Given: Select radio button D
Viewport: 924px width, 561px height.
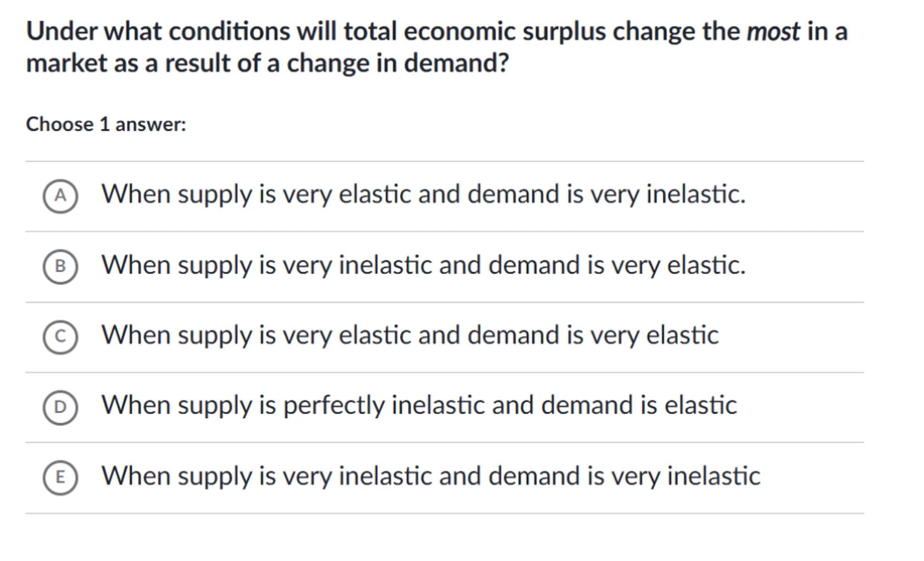Looking at the screenshot, I should 60,407.
